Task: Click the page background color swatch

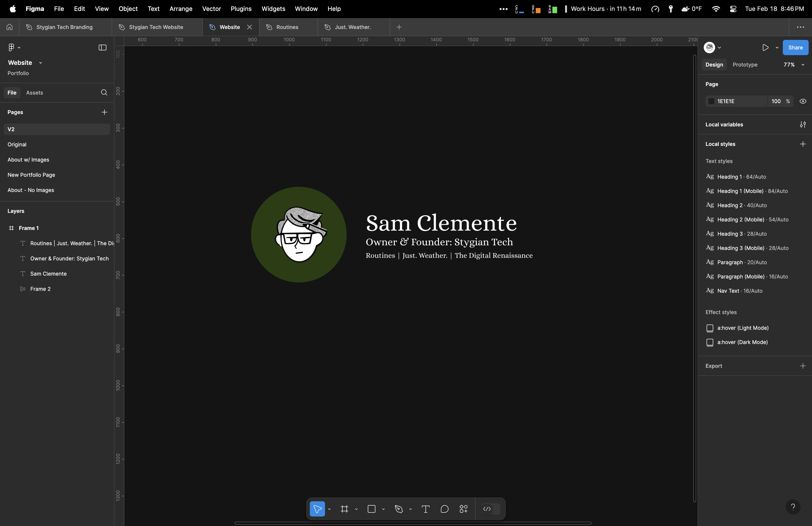Action: [711, 101]
